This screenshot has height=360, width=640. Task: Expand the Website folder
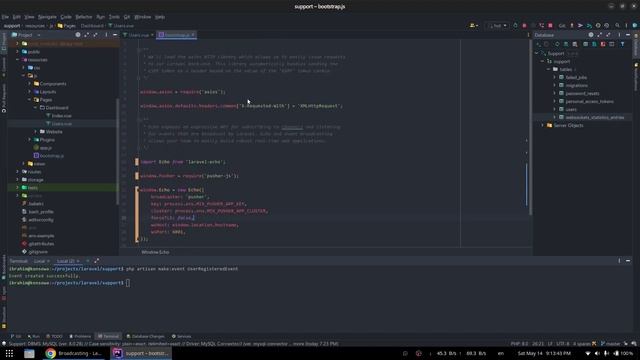tap(36, 131)
